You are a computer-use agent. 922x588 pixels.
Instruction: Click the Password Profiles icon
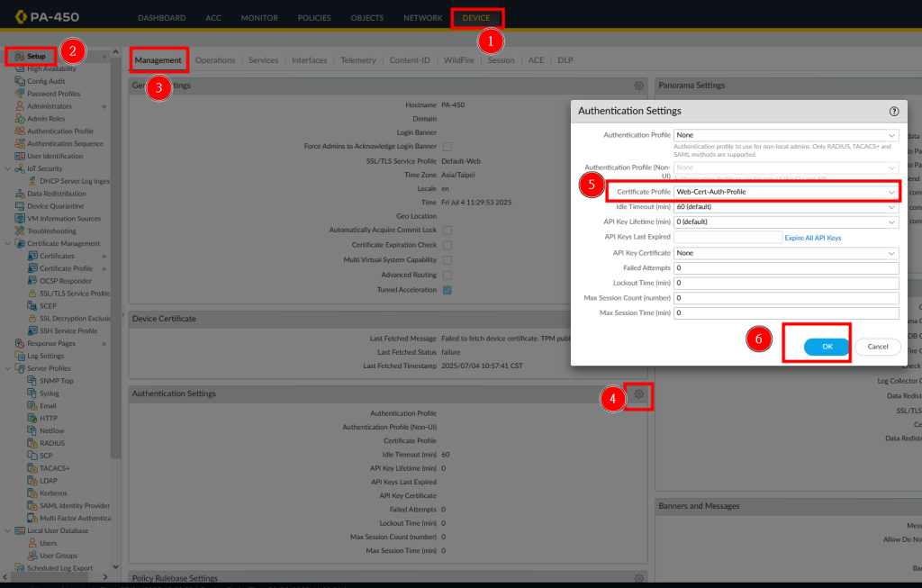[20, 94]
